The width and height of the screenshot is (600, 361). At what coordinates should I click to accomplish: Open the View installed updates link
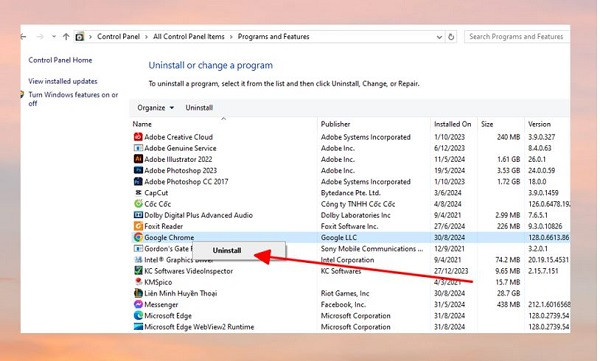coord(63,81)
